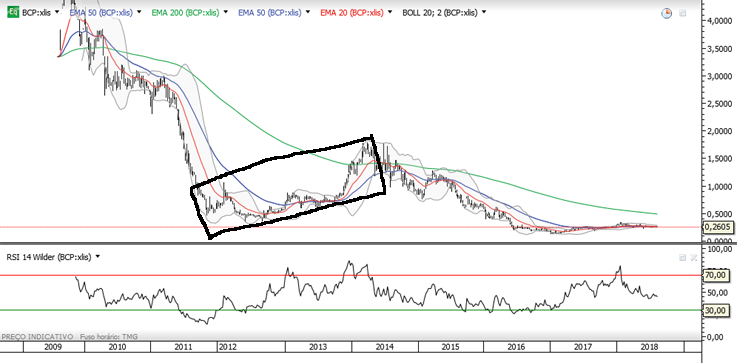
Task: Click the 1,5000 price axis label
Action: click(x=719, y=159)
